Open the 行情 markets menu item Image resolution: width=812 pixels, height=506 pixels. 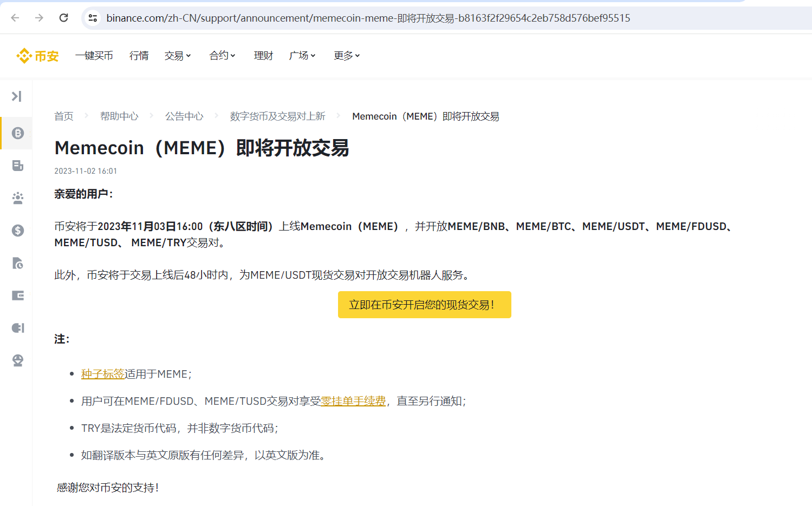pyautogui.click(x=139, y=56)
